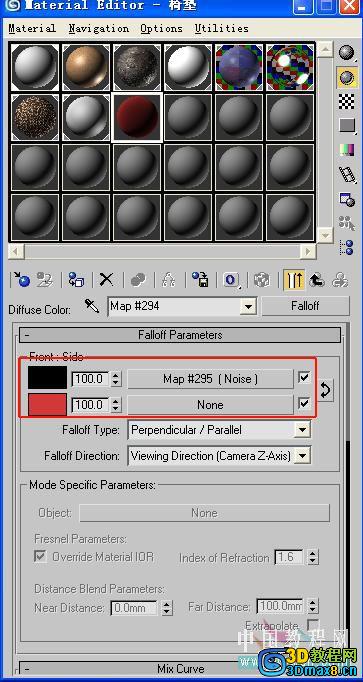Click the Near Distance 0.0mm field
This screenshot has width=363, height=682.
tap(134, 608)
